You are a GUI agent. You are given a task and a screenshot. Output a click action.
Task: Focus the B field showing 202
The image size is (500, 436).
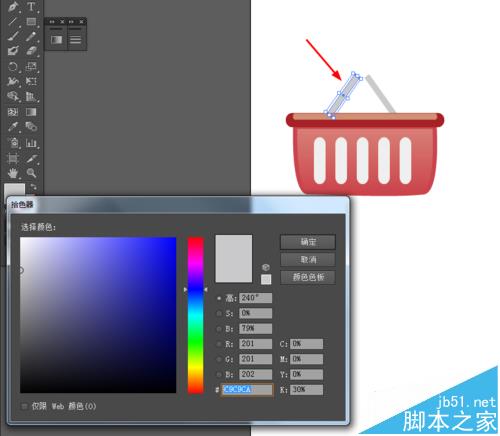[255, 374]
